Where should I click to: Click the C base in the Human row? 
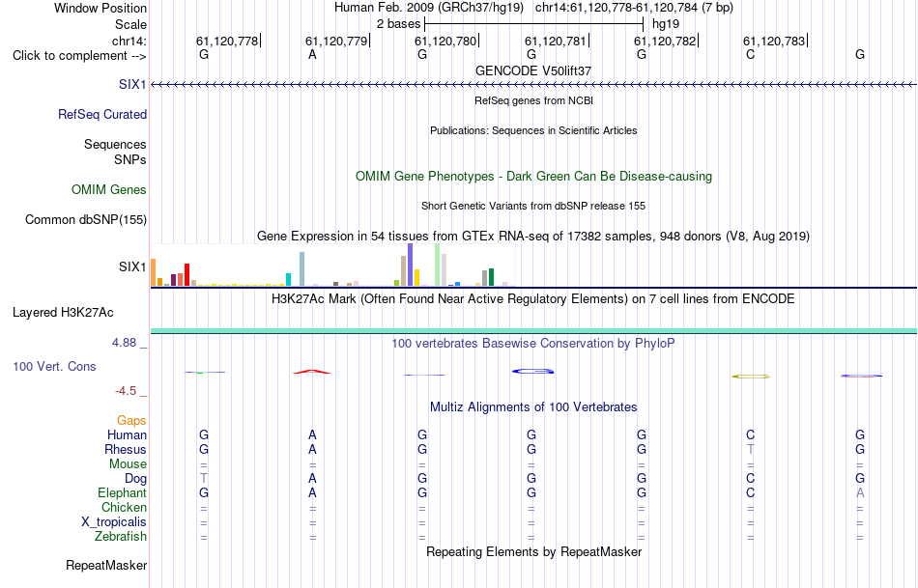pyautogui.click(x=750, y=434)
